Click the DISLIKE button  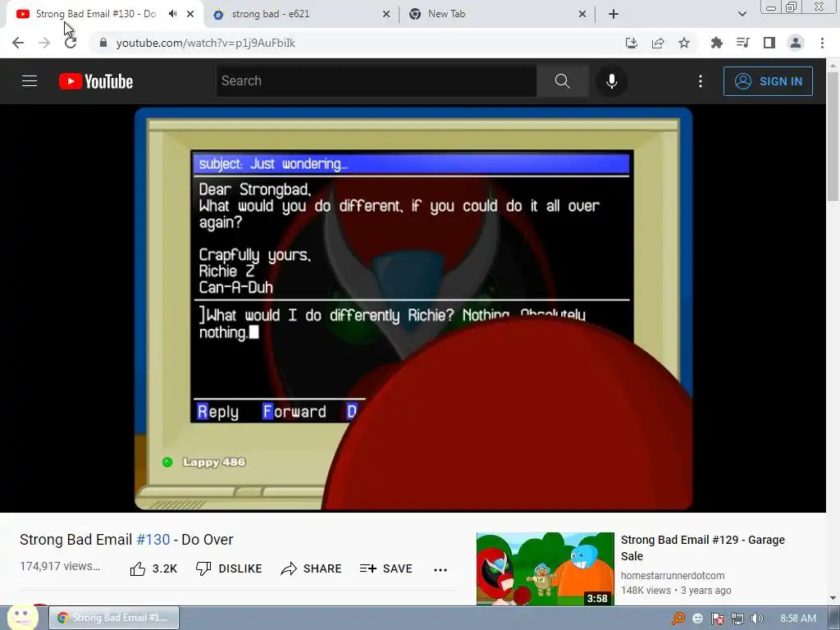229,569
